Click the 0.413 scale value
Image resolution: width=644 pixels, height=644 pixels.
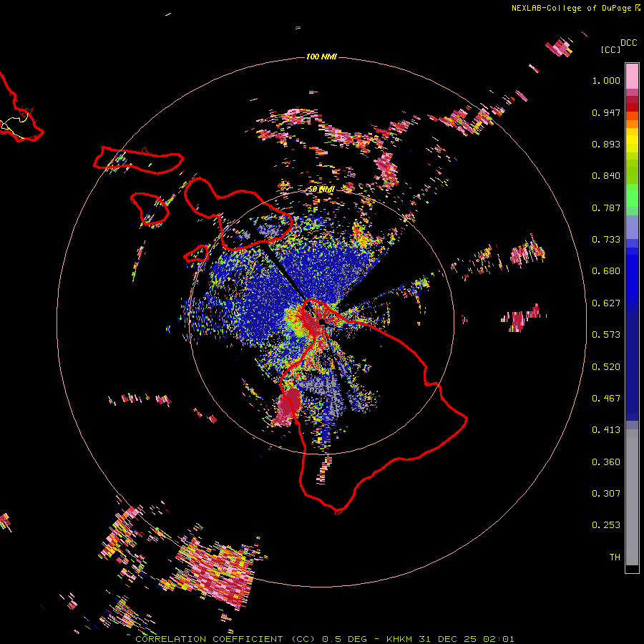pos(606,430)
